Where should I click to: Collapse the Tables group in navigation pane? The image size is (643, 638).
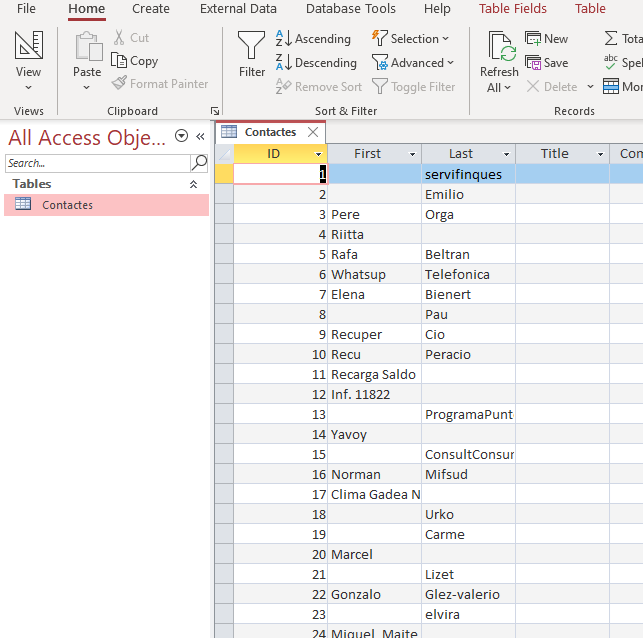coord(193,184)
